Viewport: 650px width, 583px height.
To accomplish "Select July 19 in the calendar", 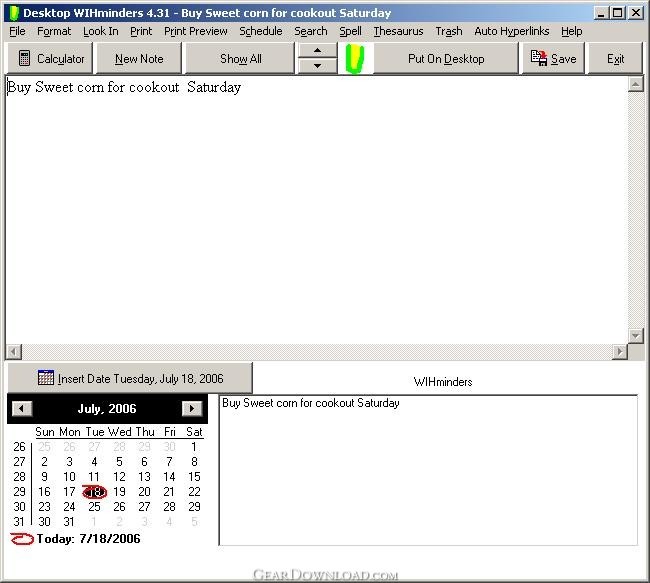I will pyautogui.click(x=119, y=492).
